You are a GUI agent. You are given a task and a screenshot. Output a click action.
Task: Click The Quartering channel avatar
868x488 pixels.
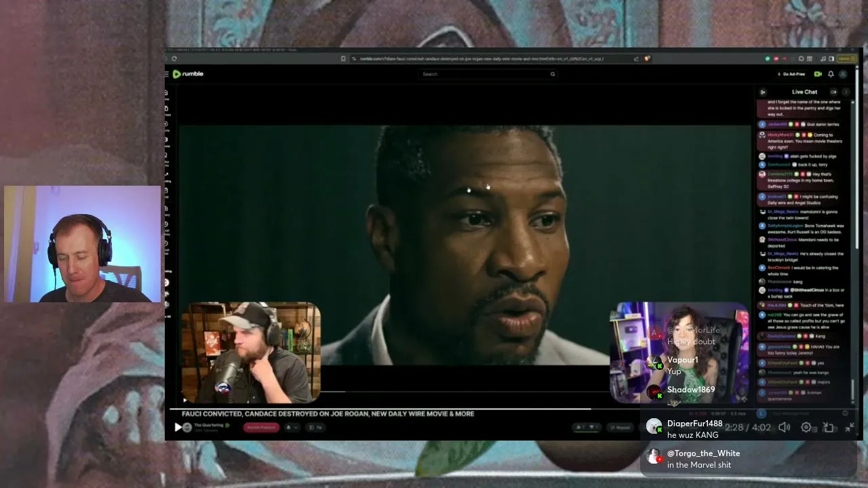pyautogui.click(x=187, y=427)
